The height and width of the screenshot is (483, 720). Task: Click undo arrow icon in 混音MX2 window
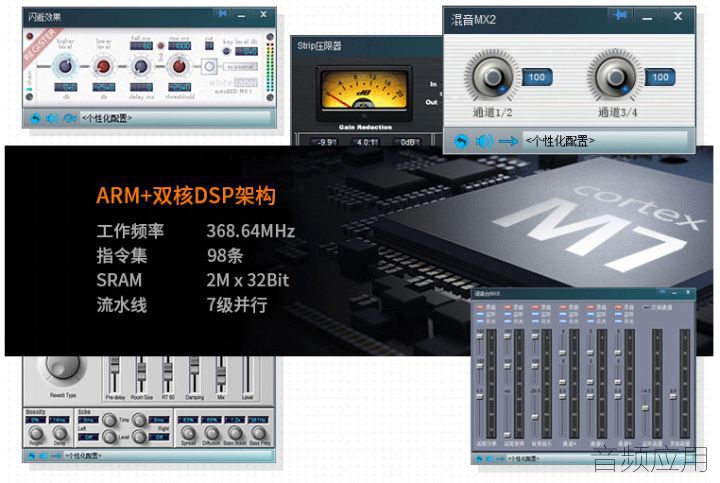[x=461, y=141]
